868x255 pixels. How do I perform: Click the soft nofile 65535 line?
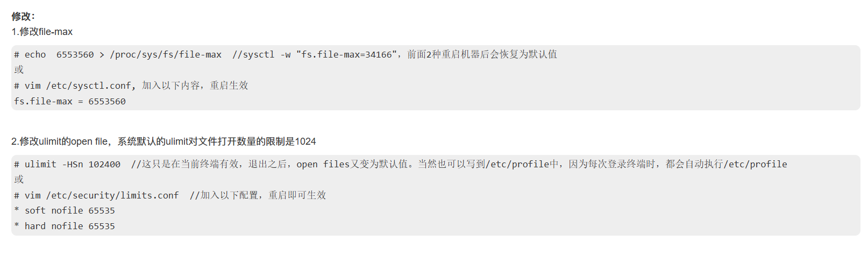pos(65,210)
